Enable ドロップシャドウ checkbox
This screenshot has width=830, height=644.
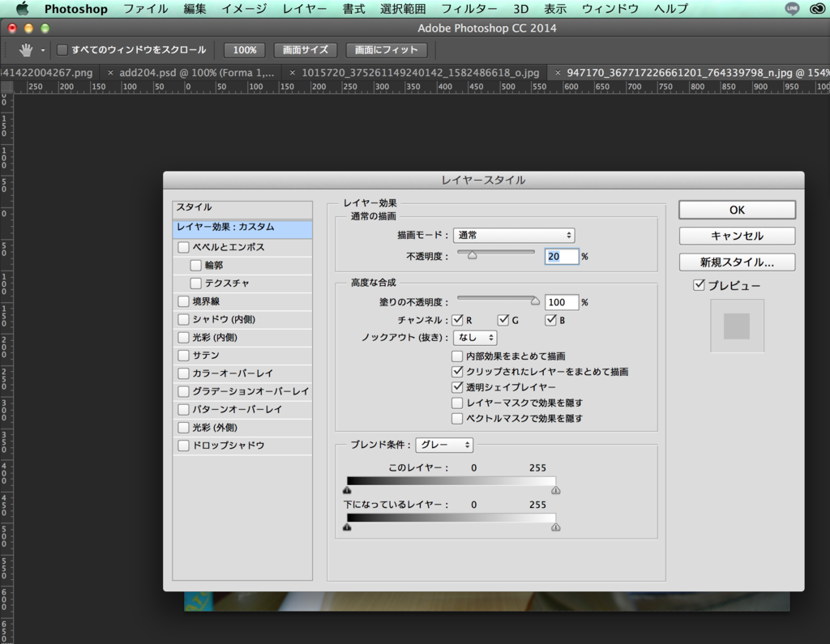coord(183,445)
